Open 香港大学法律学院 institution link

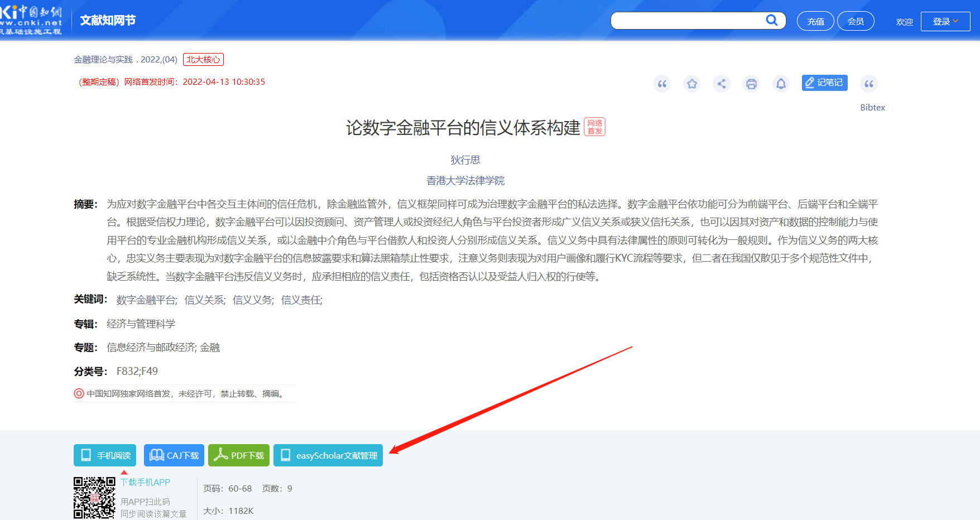[x=465, y=181]
